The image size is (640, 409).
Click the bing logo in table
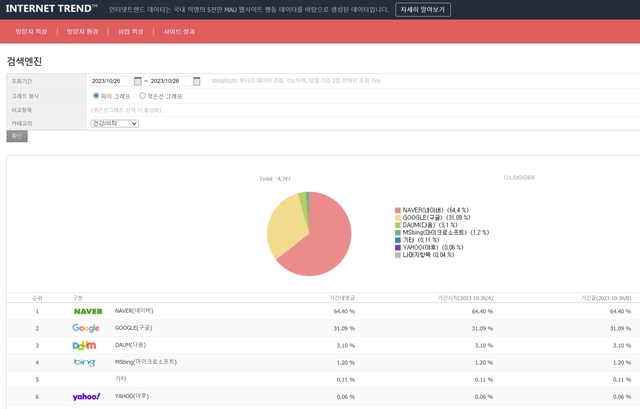point(84,362)
